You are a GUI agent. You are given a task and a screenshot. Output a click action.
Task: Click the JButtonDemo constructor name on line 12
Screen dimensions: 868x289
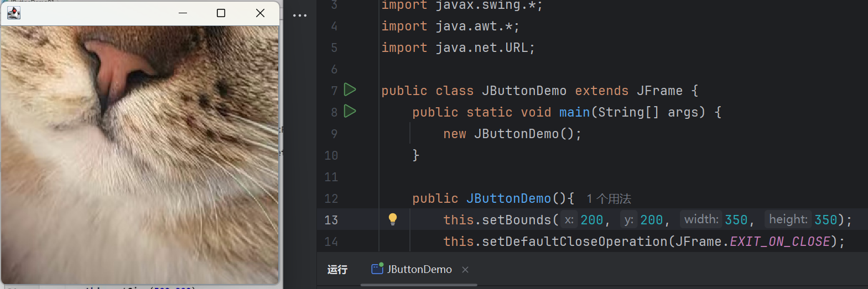coord(509,198)
